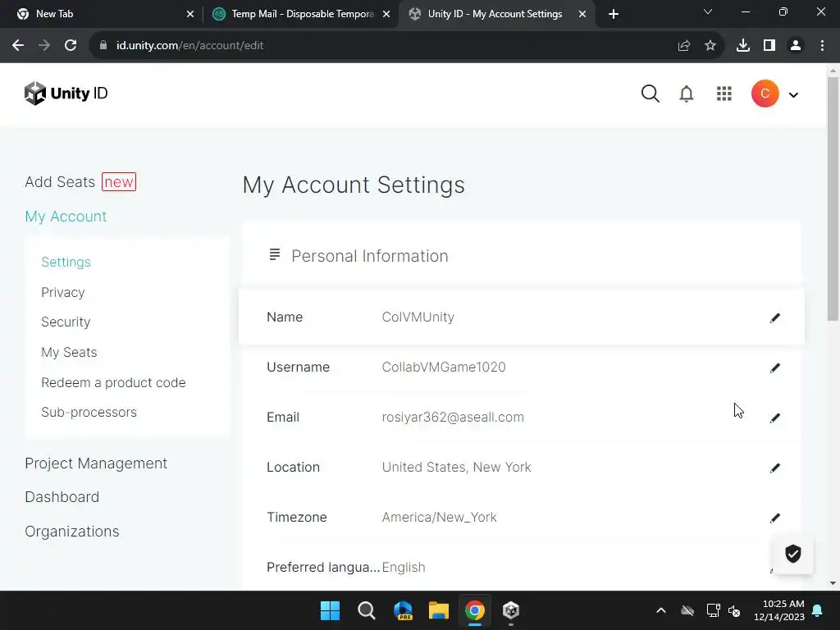
Task: Click the Unity ID logo
Action: (66, 94)
